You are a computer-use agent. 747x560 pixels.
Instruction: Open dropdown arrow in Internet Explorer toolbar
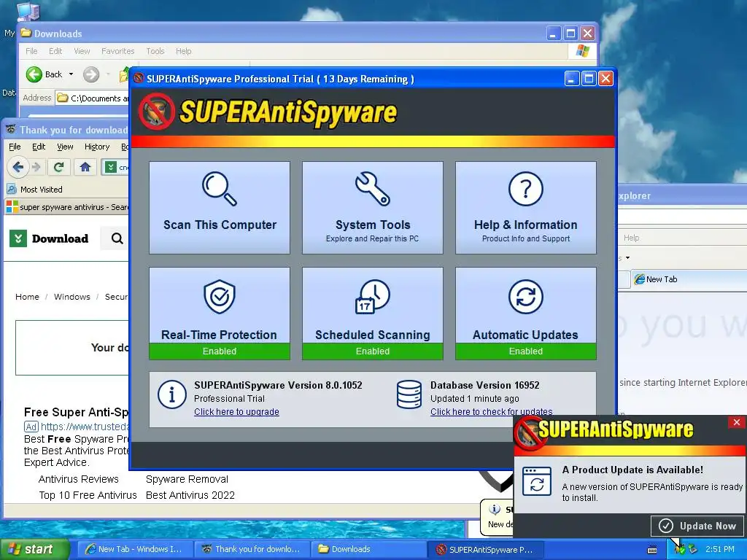(628, 257)
